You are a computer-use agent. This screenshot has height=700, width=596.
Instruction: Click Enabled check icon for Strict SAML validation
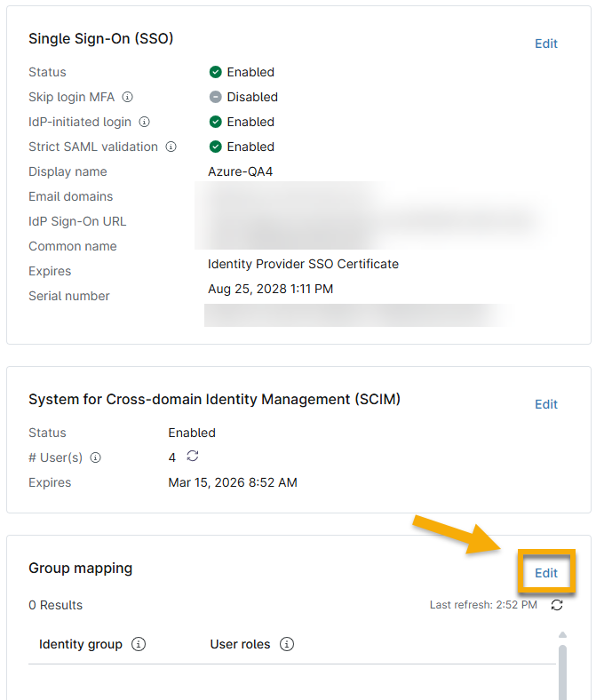pyautogui.click(x=215, y=147)
